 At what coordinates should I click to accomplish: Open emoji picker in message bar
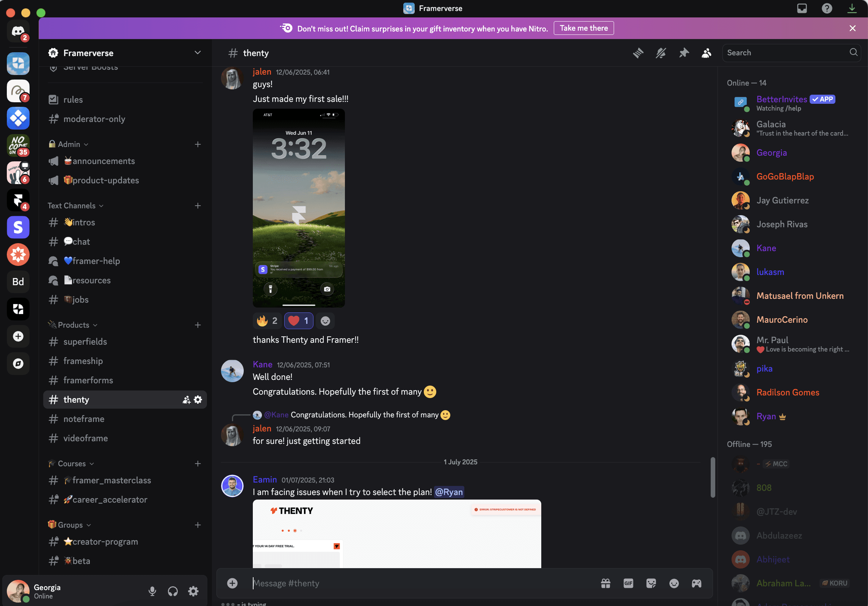674,583
